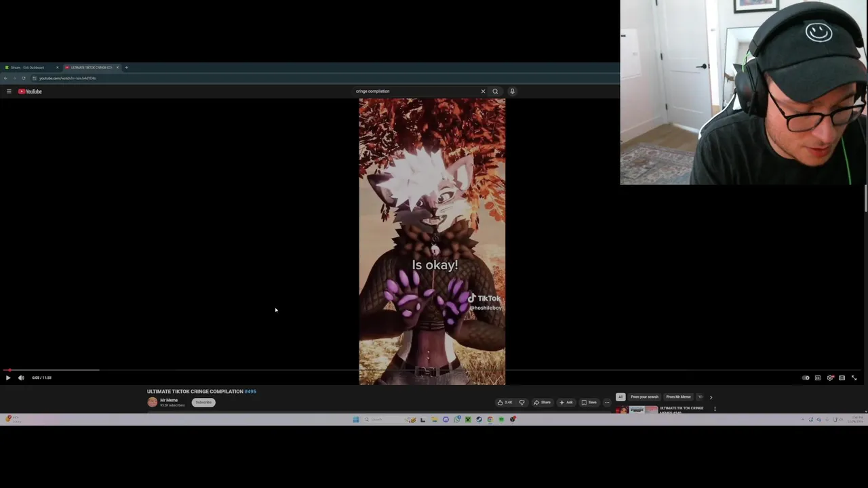Open WhatsApp from the taskbar
The image size is (868, 488).
tap(457, 420)
